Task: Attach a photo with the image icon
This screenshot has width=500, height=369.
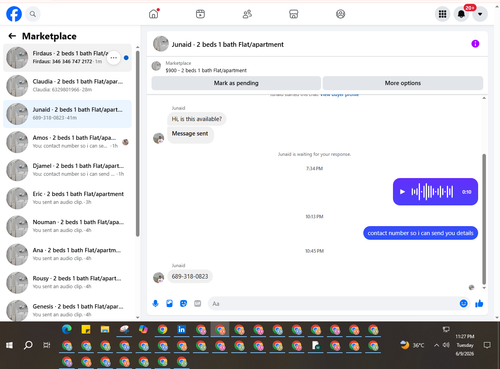Action: (169, 303)
